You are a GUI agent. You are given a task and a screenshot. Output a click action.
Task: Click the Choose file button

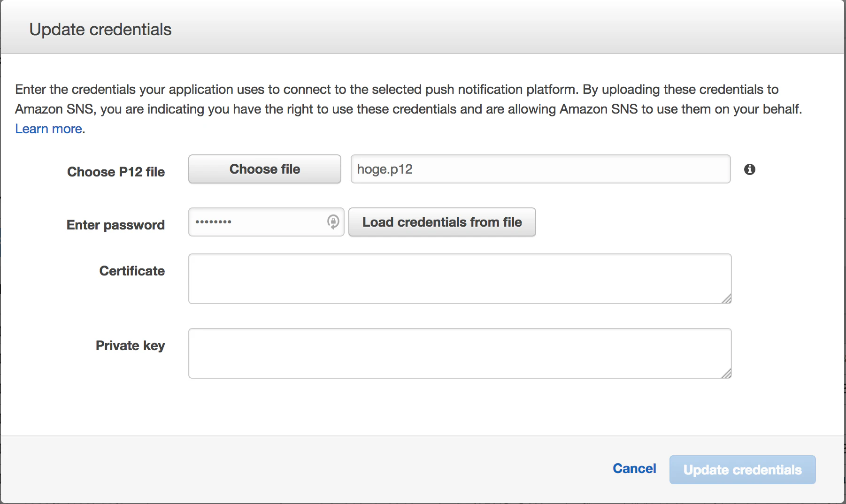265,169
